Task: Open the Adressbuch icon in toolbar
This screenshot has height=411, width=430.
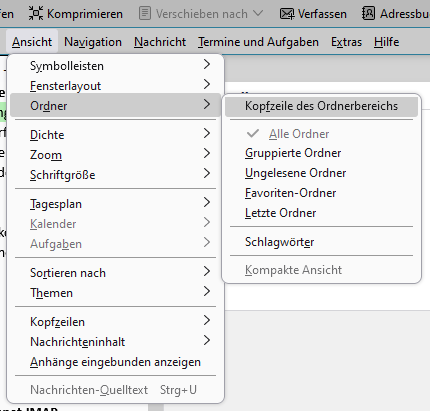Action: pyautogui.click(x=368, y=13)
